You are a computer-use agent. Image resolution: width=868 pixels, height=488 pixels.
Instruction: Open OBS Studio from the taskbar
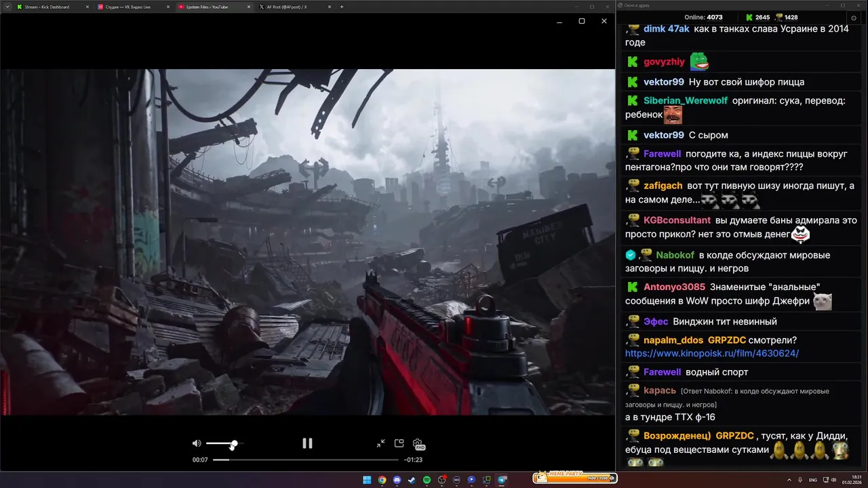point(441,480)
